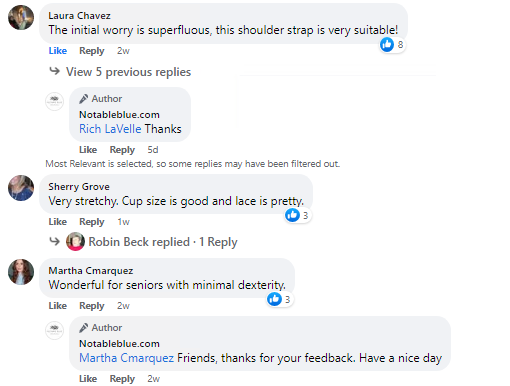This screenshot has width=510, height=386.
Task: Like Sherry Grove's comment
Action: pos(58,222)
